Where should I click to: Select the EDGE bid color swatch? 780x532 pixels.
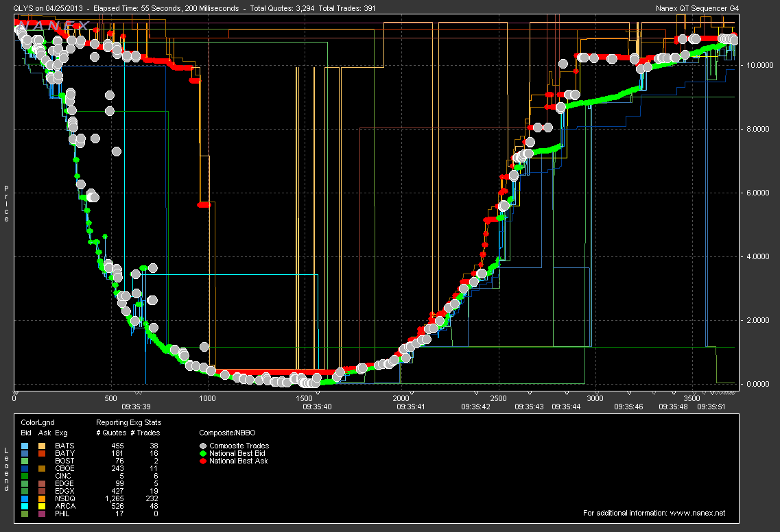(x=25, y=483)
